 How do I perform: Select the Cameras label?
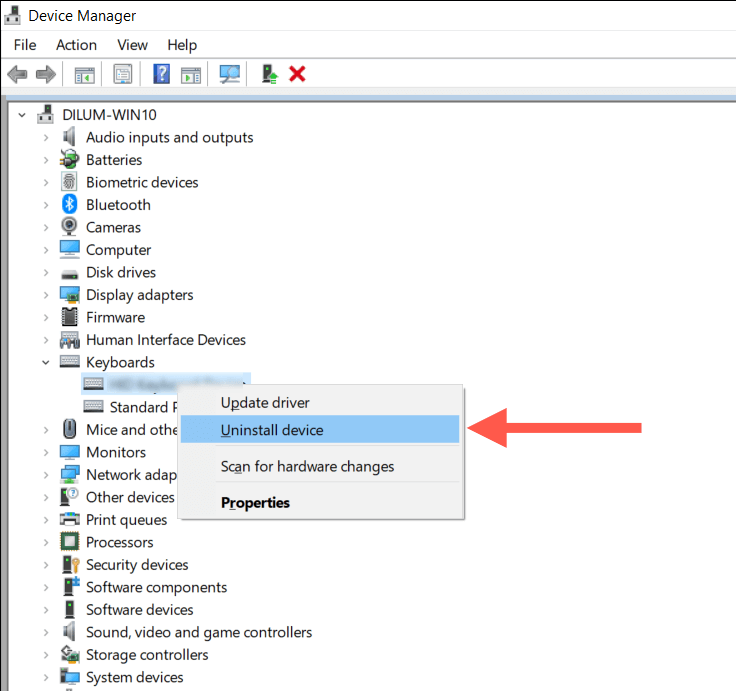pyautogui.click(x=113, y=227)
